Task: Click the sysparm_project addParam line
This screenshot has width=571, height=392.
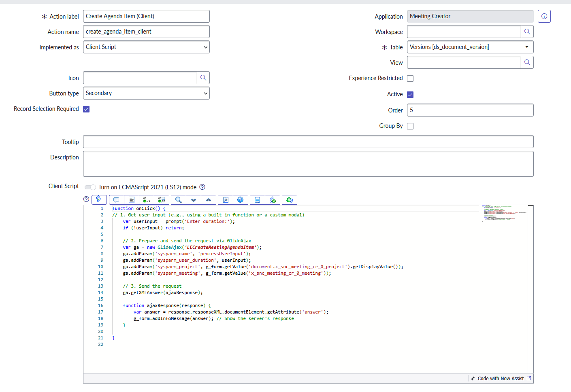Action: click(263, 267)
